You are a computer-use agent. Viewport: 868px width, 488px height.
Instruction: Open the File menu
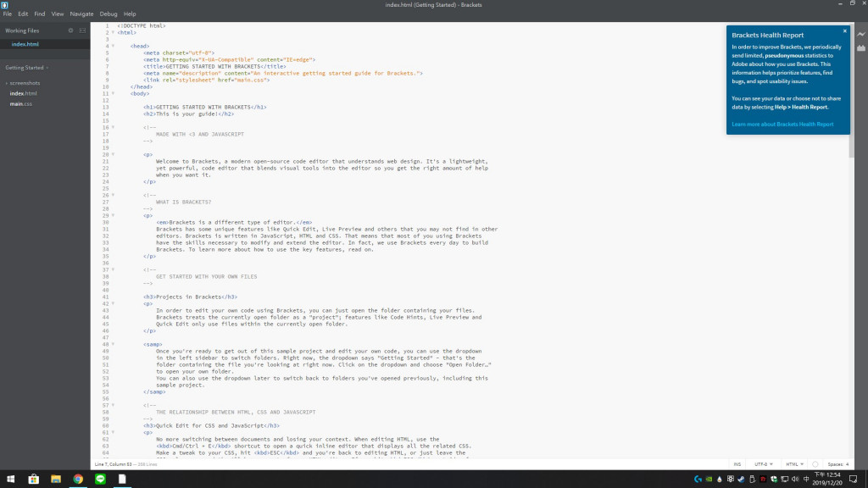click(7, 14)
